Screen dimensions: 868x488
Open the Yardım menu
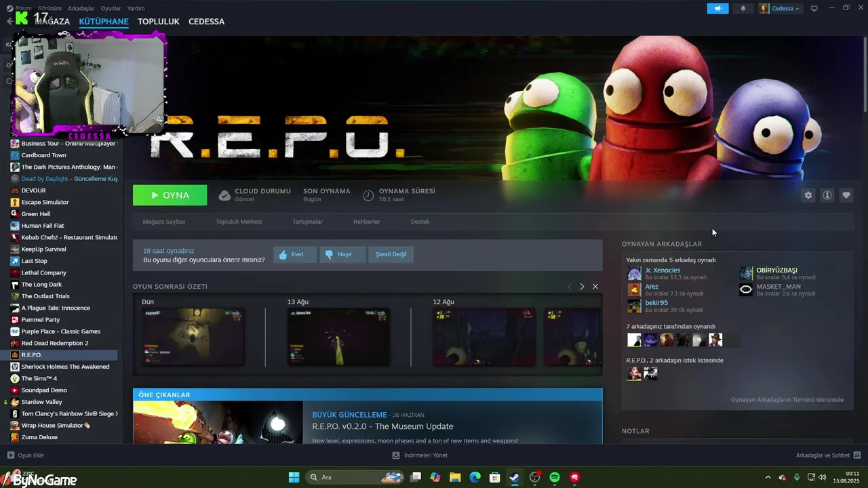click(x=136, y=8)
